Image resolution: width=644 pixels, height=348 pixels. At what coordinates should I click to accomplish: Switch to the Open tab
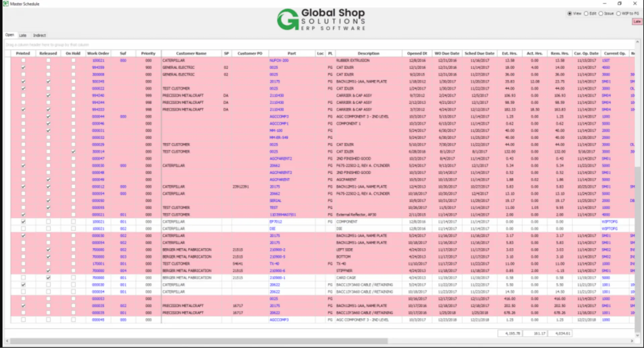click(x=10, y=35)
